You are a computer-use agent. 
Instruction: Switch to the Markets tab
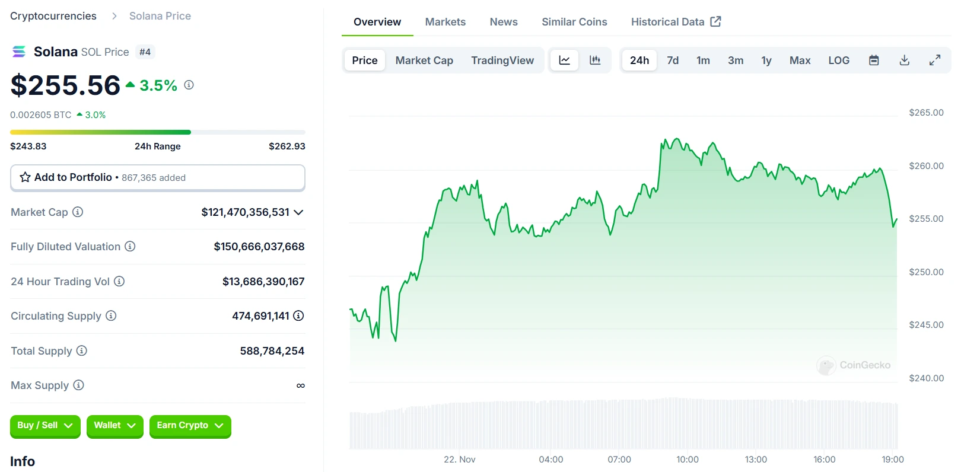446,22
